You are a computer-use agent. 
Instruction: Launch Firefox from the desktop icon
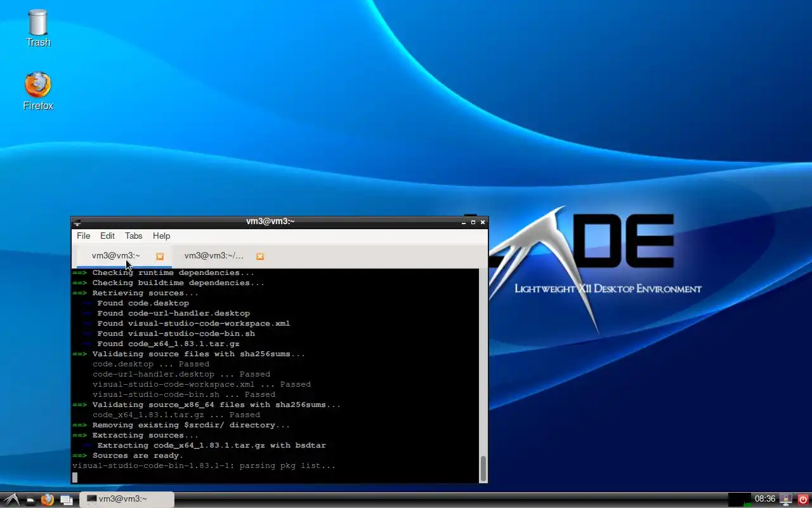coord(38,91)
